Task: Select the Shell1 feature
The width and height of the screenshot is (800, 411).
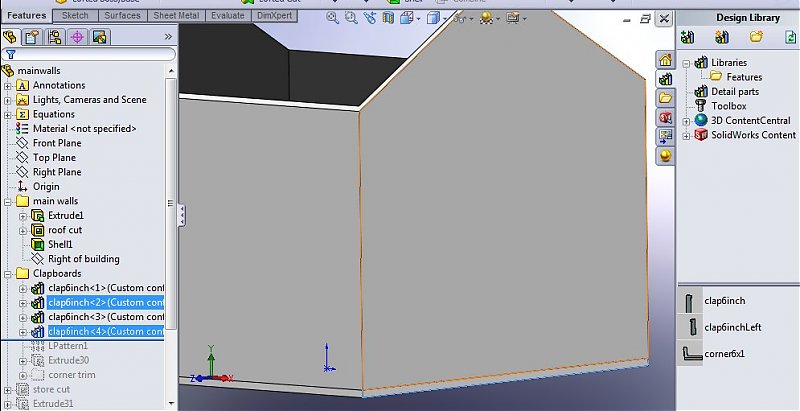Action: 60,244
